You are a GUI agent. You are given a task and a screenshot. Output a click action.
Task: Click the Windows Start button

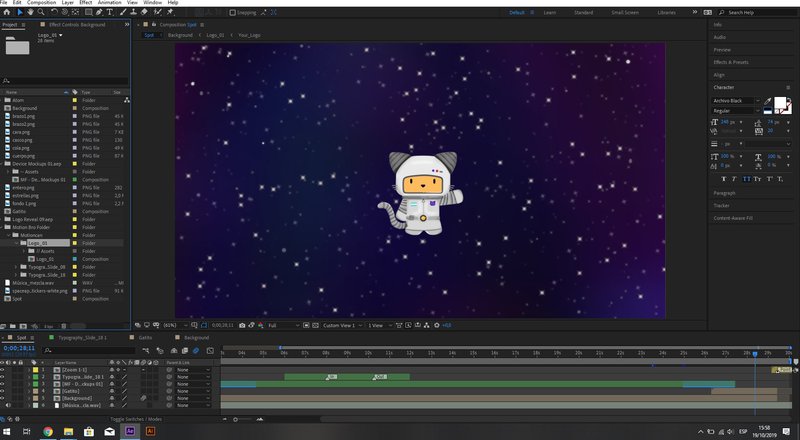(x=7, y=431)
